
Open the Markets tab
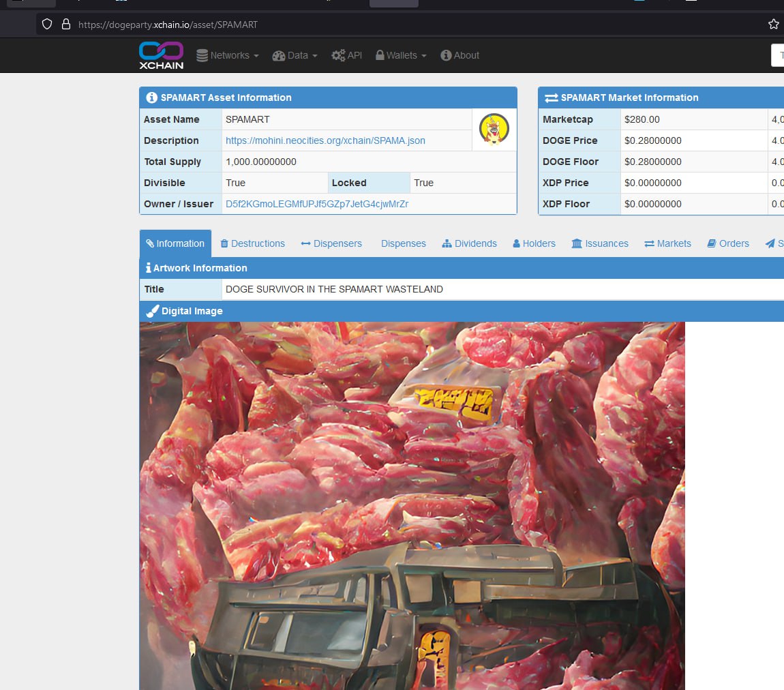tap(668, 243)
